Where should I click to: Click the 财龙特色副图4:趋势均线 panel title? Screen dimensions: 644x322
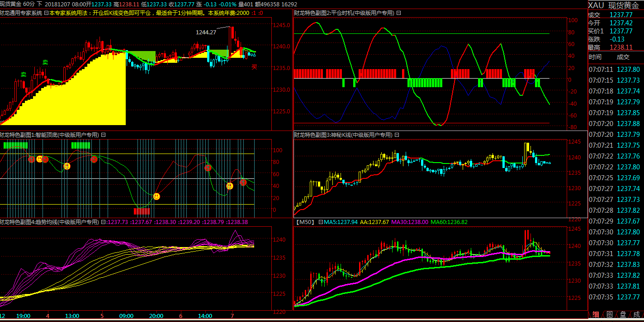[49, 222]
